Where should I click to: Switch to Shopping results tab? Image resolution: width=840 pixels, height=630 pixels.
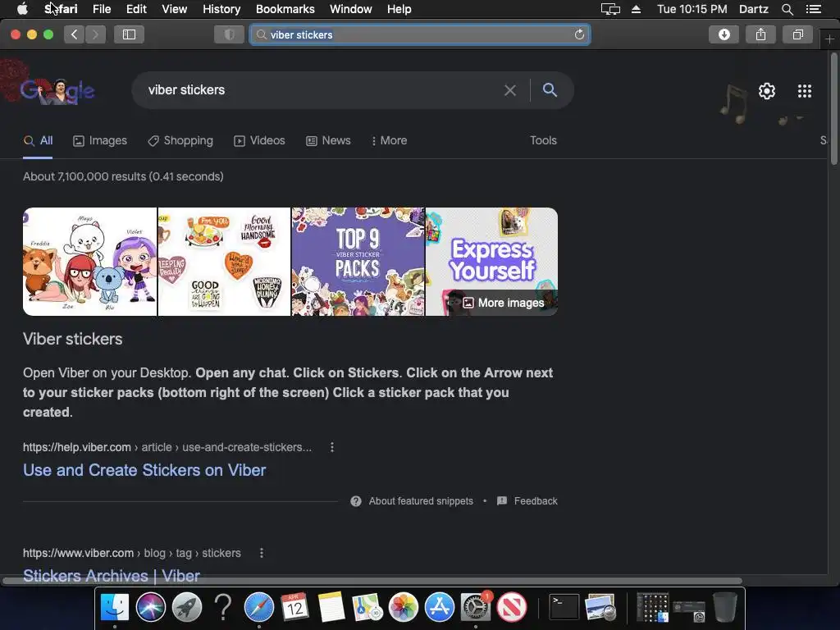(180, 140)
